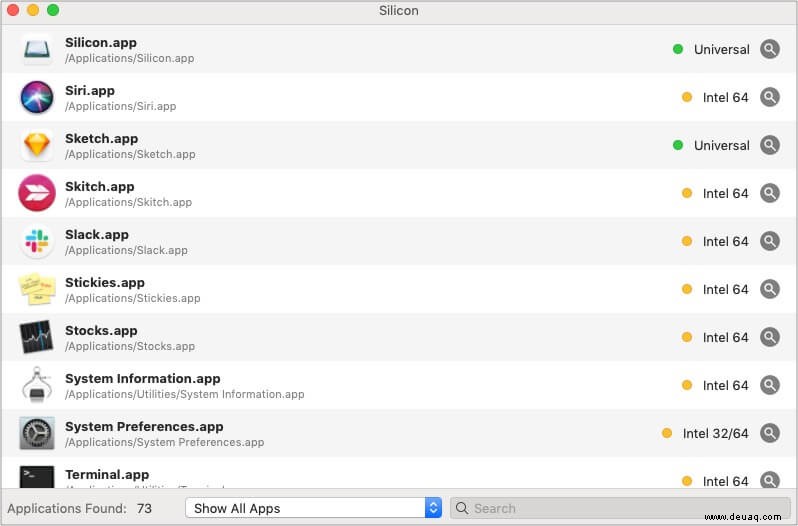Reveal System Information.app with its magnifier button

[770, 385]
